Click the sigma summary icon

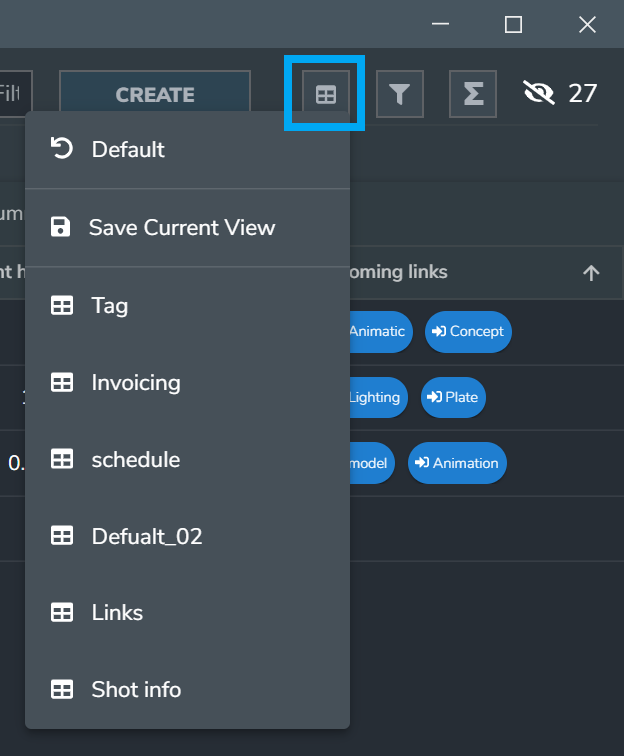[473, 94]
